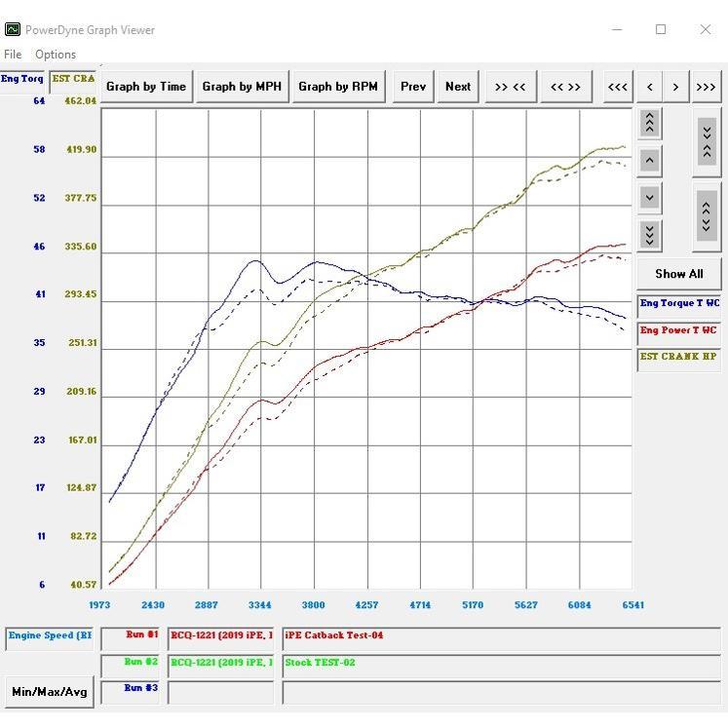Toggle the Eng Torque T WC trace
The height and width of the screenshot is (728, 728).
click(678, 304)
